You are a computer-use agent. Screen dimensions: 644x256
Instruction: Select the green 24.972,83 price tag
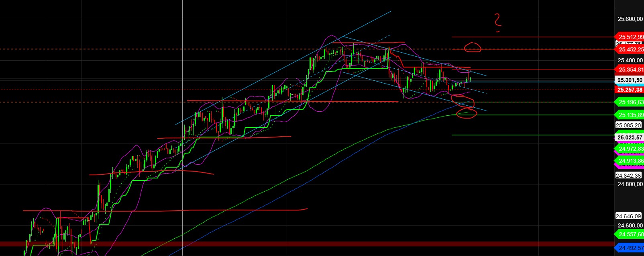[630, 149]
